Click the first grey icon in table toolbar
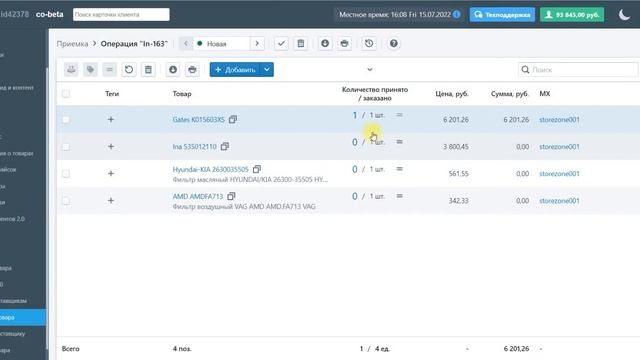 click(x=71, y=70)
